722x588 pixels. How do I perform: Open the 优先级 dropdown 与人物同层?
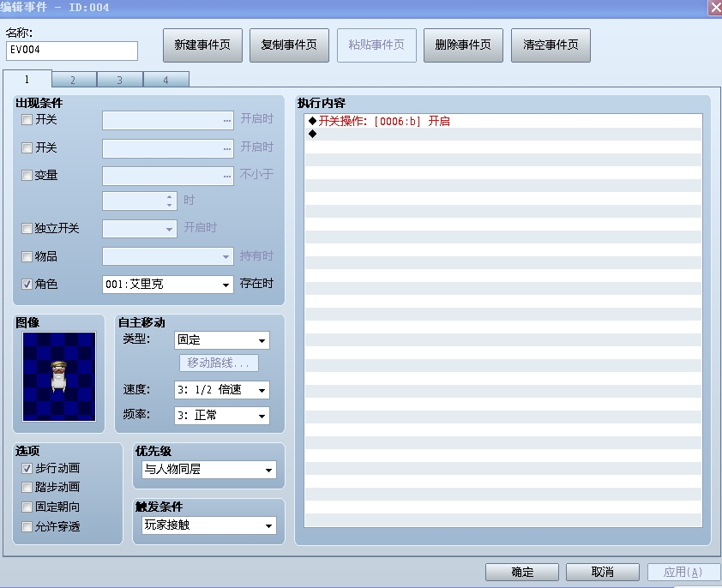(x=209, y=470)
